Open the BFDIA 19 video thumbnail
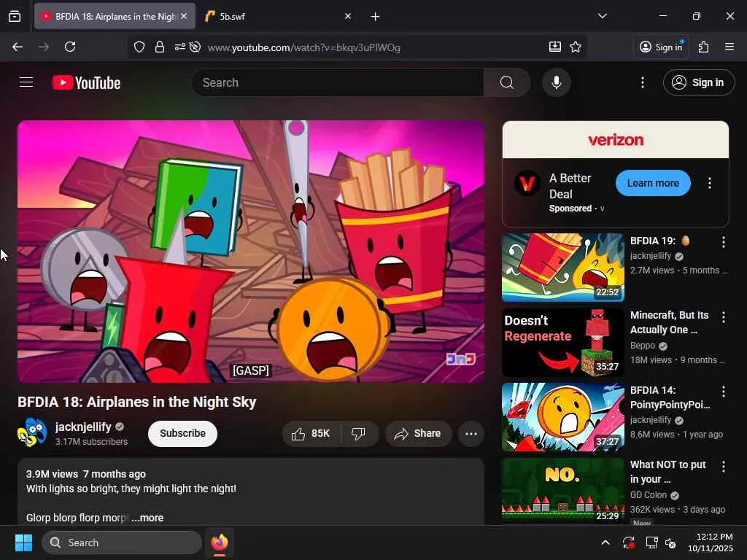Viewport: 747px width, 560px height. tap(562, 267)
